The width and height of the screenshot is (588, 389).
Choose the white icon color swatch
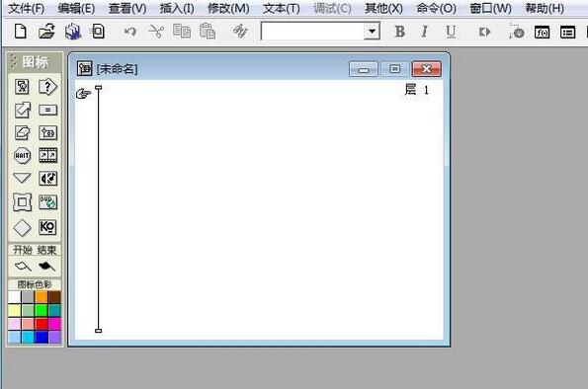point(14,297)
